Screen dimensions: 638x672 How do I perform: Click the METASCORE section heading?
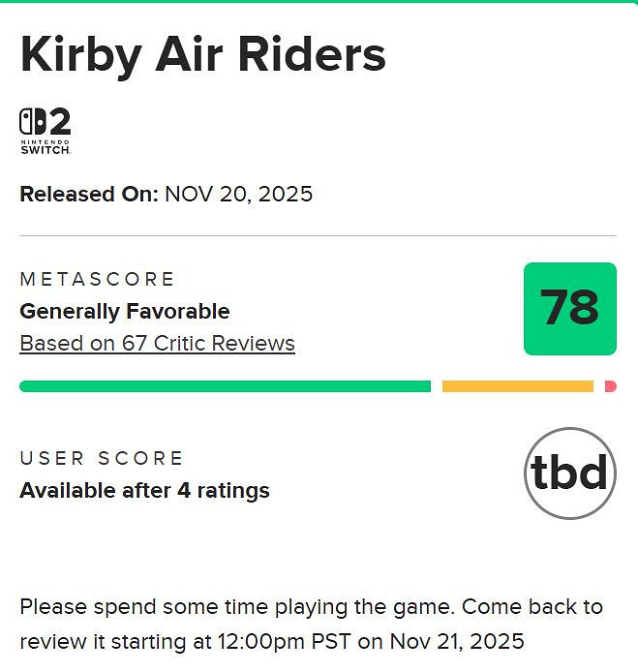(97, 280)
